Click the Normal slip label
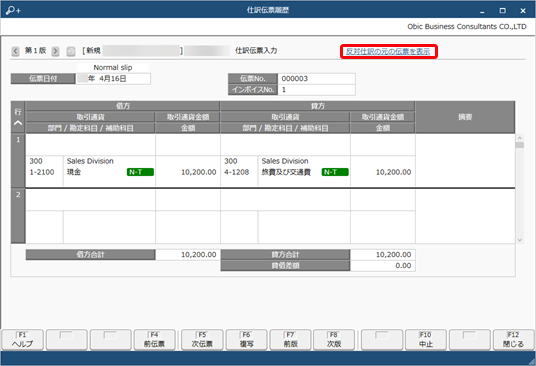 (113, 68)
